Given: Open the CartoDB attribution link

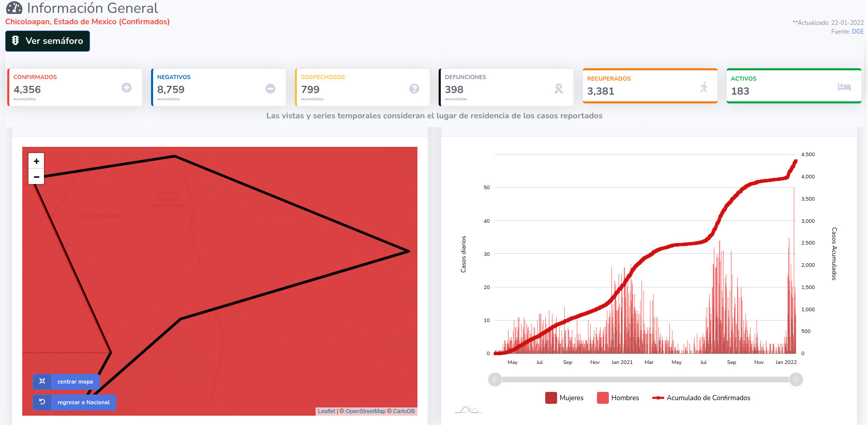Looking at the screenshot, I should [403, 411].
